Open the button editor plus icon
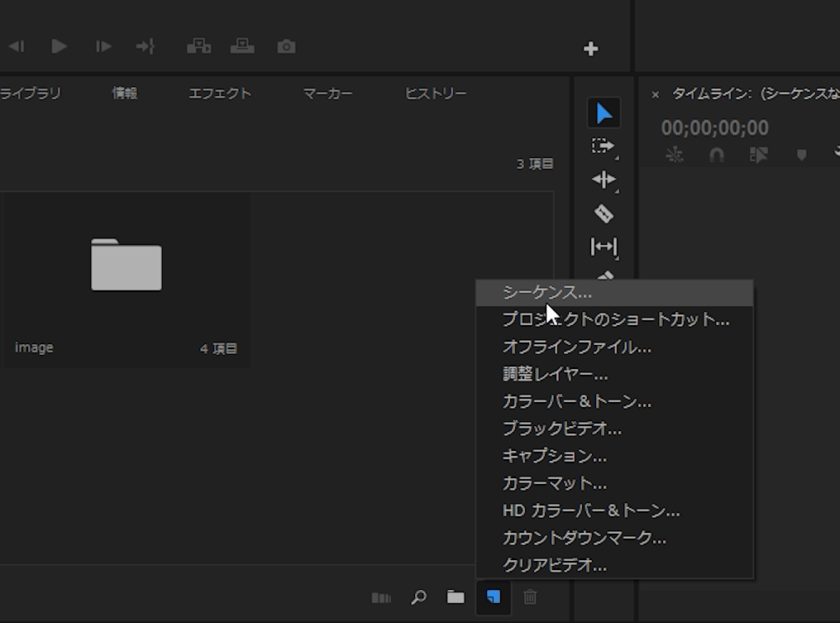The height and width of the screenshot is (623, 840). click(590, 49)
